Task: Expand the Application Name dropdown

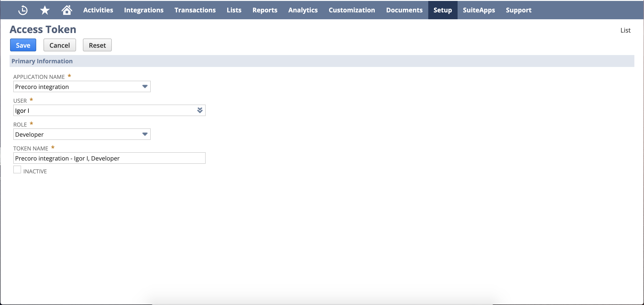Action: [145, 86]
